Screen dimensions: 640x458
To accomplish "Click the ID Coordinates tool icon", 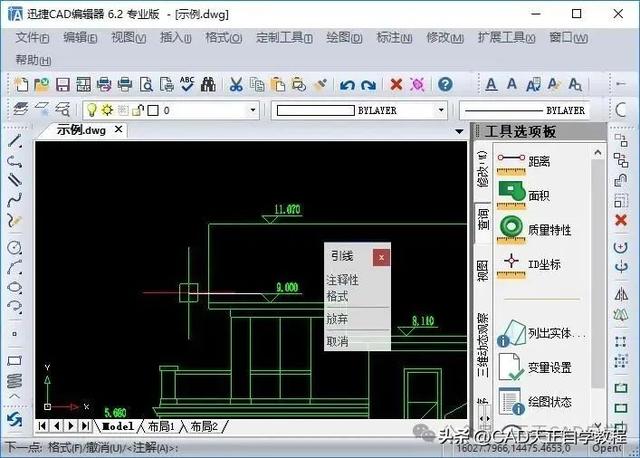I will click(x=511, y=265).
